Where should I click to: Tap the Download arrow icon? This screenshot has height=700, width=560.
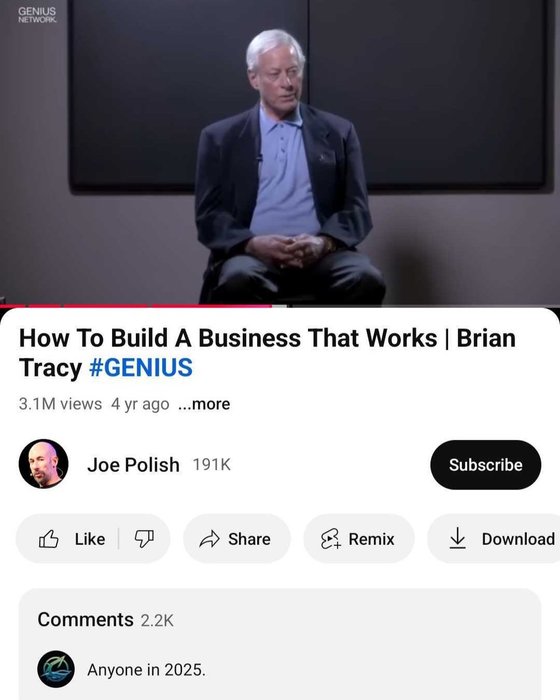pos(457,538)
